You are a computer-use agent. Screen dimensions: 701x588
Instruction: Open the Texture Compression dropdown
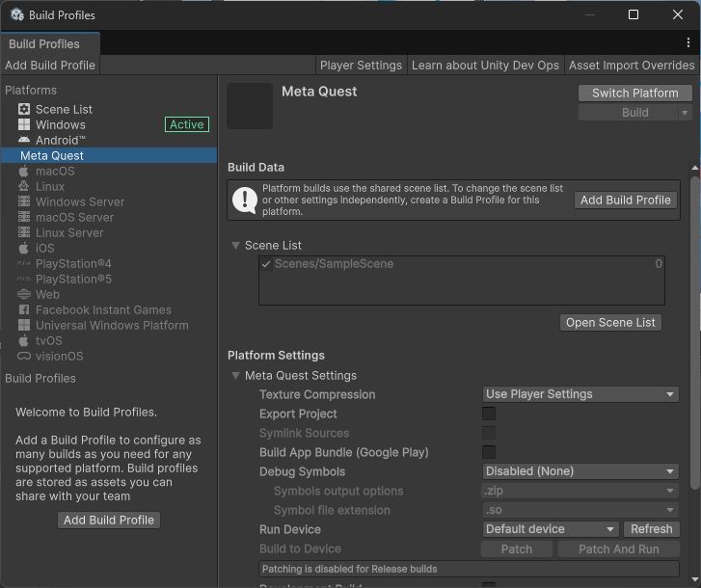pos(580,394)
